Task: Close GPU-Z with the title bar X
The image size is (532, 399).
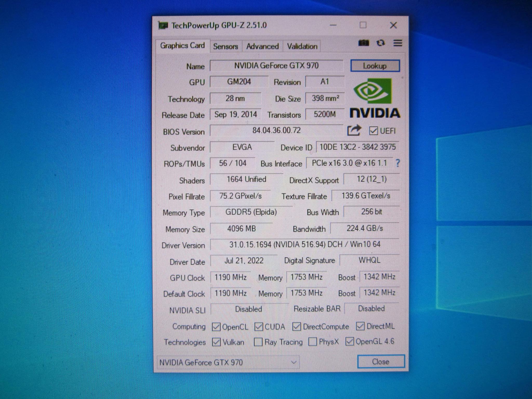Action: [x=393, y=25]
